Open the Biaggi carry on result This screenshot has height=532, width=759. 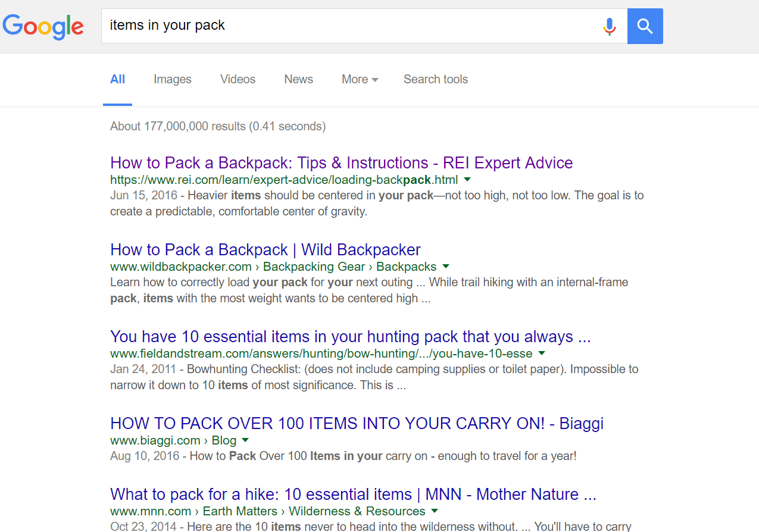click(357, 424)
